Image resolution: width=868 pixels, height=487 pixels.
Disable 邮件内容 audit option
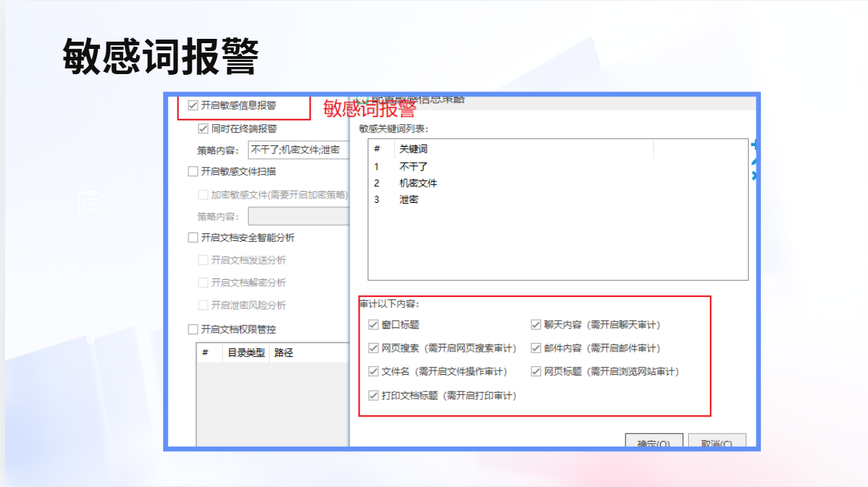click(536, 348)
